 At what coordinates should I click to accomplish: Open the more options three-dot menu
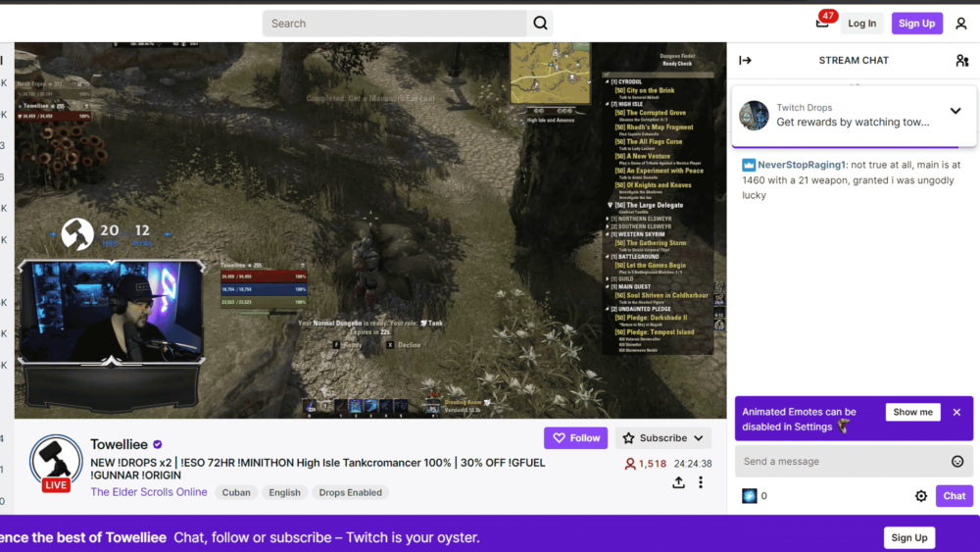pos(701,482)
